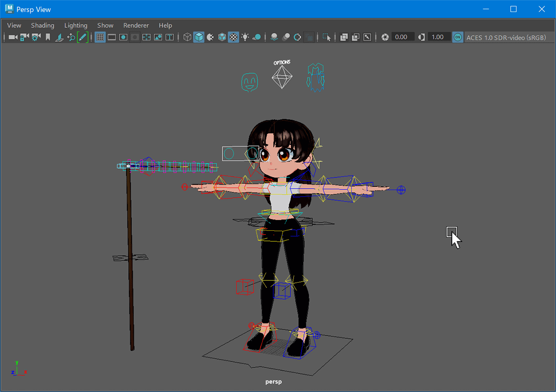Open the Renderer menu
This screenshot has width=556, height=392.
[136, 25]
